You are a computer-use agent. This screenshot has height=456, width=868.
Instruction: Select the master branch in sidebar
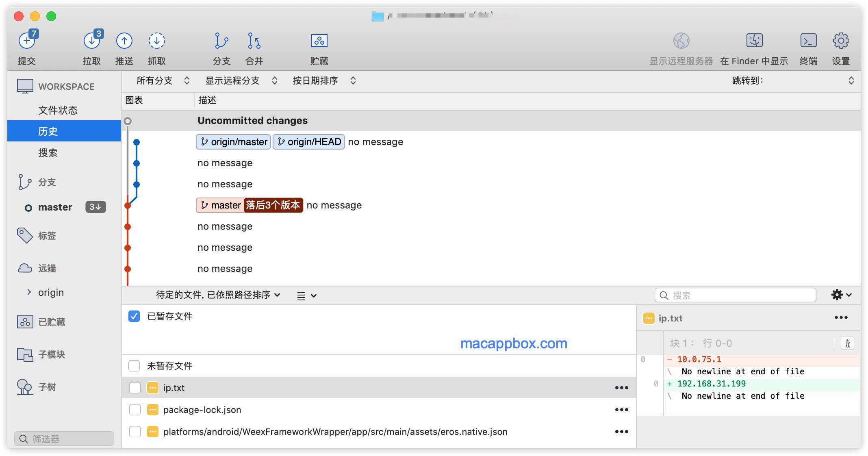(x=55, y=207)
